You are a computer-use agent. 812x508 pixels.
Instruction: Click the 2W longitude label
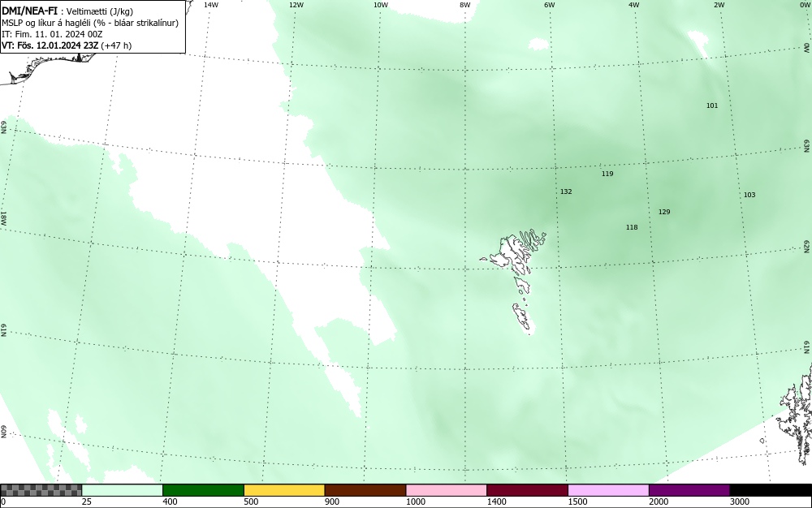point(719,5)
